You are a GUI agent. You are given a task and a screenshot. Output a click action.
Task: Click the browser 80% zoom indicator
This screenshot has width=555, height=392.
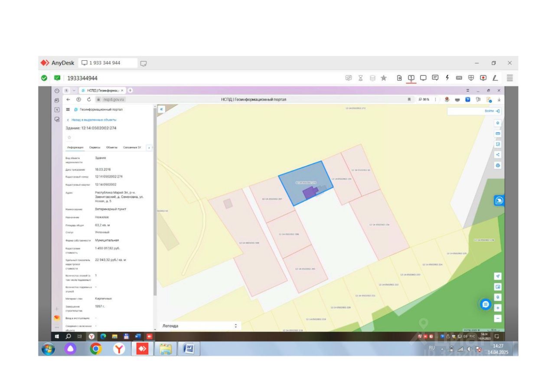pos(424,99)
